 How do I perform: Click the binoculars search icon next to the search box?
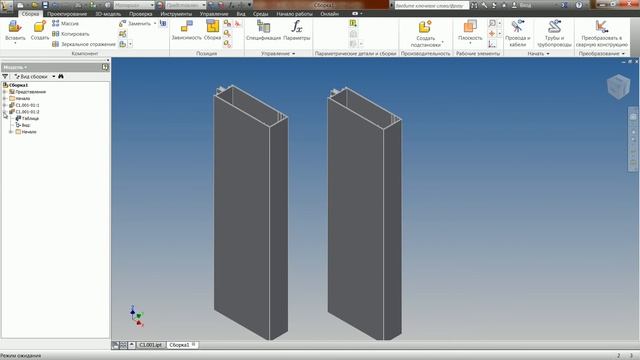coord(474,5)
